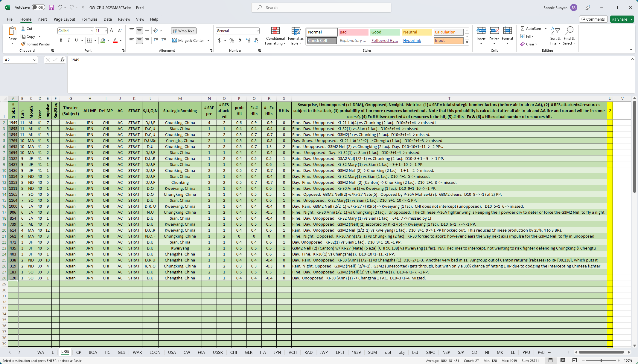The width and height of the screenshot is (638, 364).
Task: Apply the Check Cell style
Action: pyautogui.click(x=322, y=40)
